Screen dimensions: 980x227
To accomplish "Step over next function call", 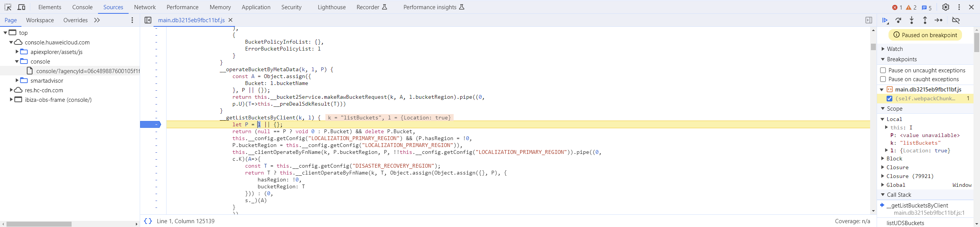I will point(898,20).
